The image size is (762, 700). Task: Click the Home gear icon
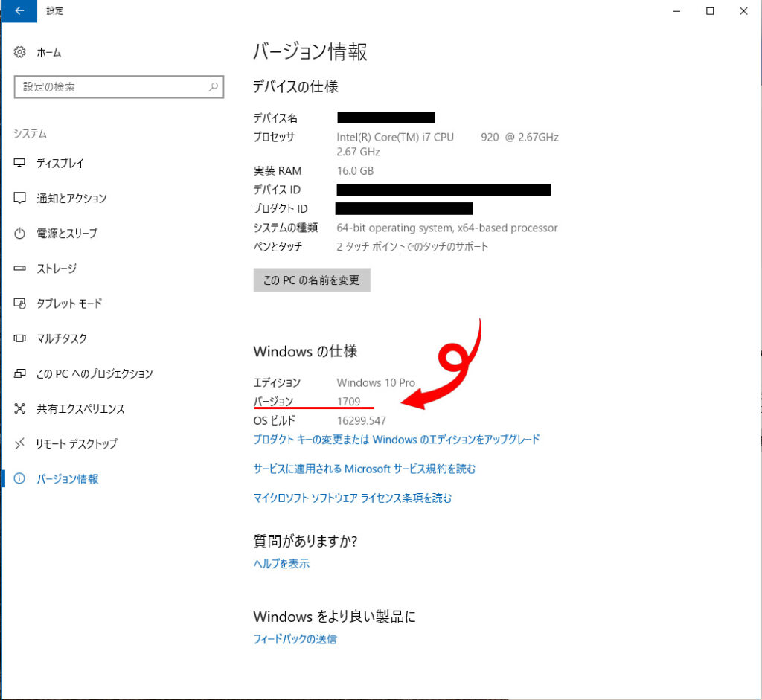tap(19, 52)
